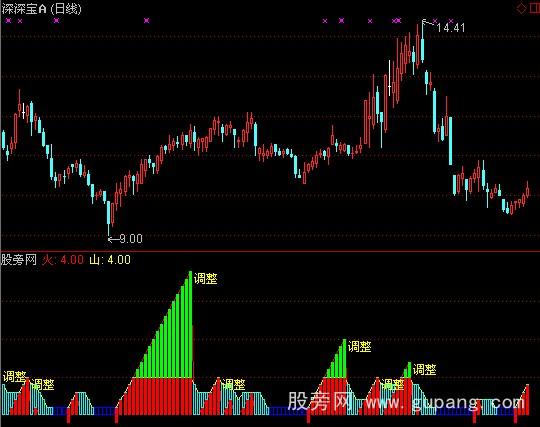The image size is (540, 427).
Task: Click the 9.00 low price label
Action: click(131, 238)
